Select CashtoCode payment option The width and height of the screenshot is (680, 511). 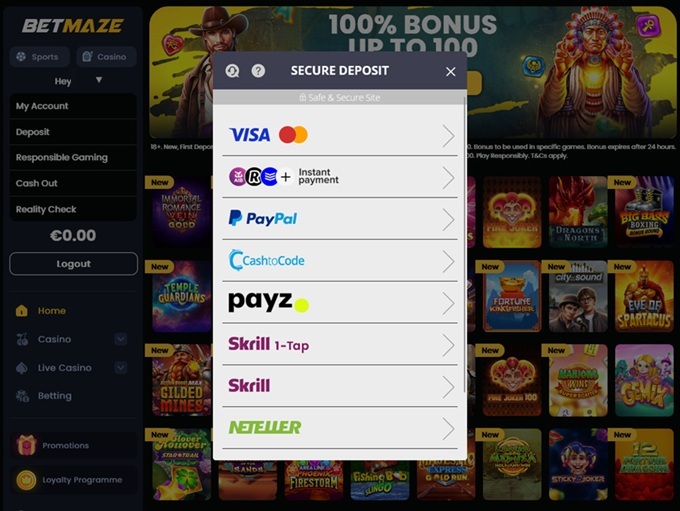tap(340, 261)
